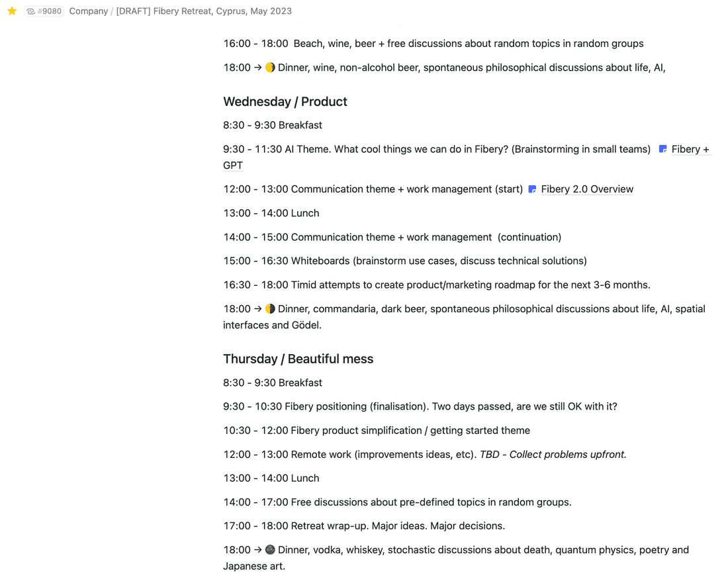Click the Retreat wrap-up line
Image resolution: width=728 pixels, height=583 pixels.
(364, 525)
